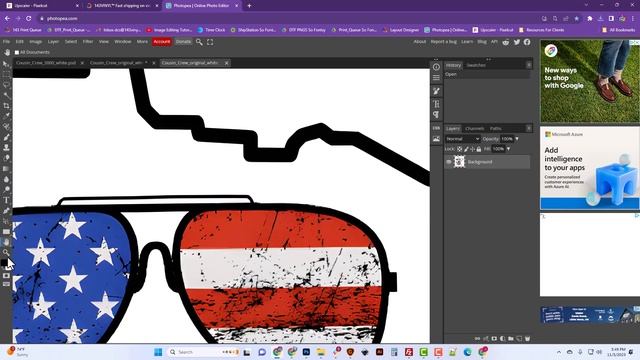
Task: Select the Zoom tool in left toolbar
Action: (6, 252)
